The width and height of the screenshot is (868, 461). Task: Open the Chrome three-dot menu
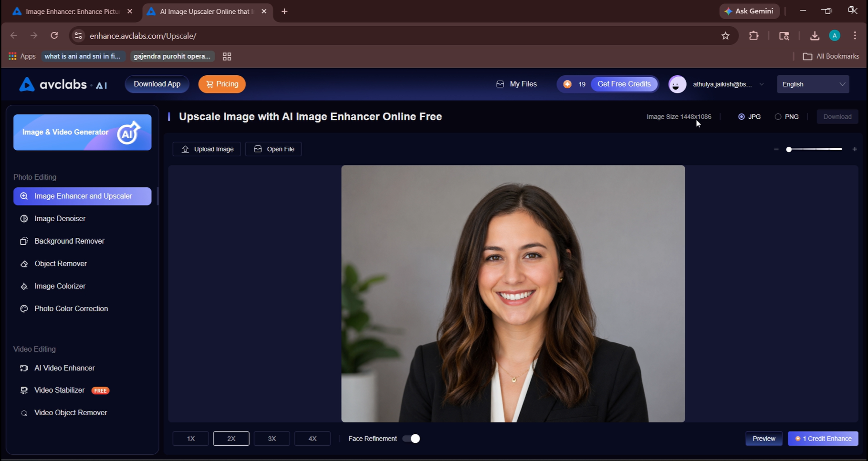855,36
